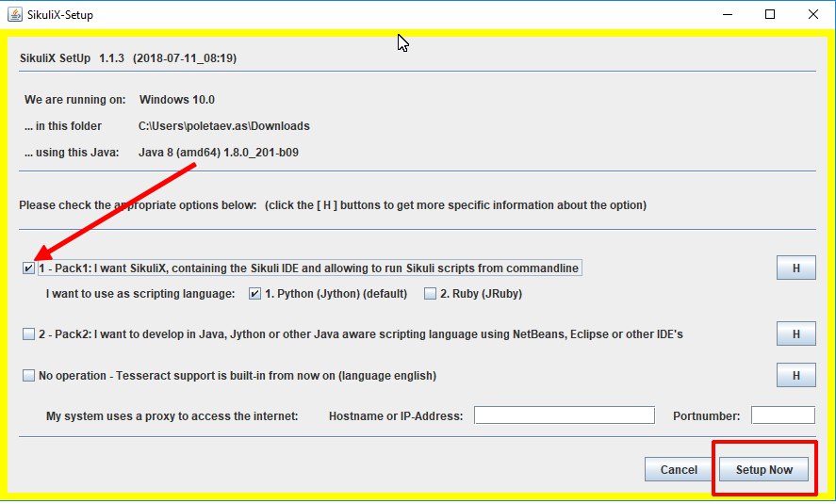Screen dimensions: 836x504
Task: Click the Downloads folder path text
Action: click(224, 126)
